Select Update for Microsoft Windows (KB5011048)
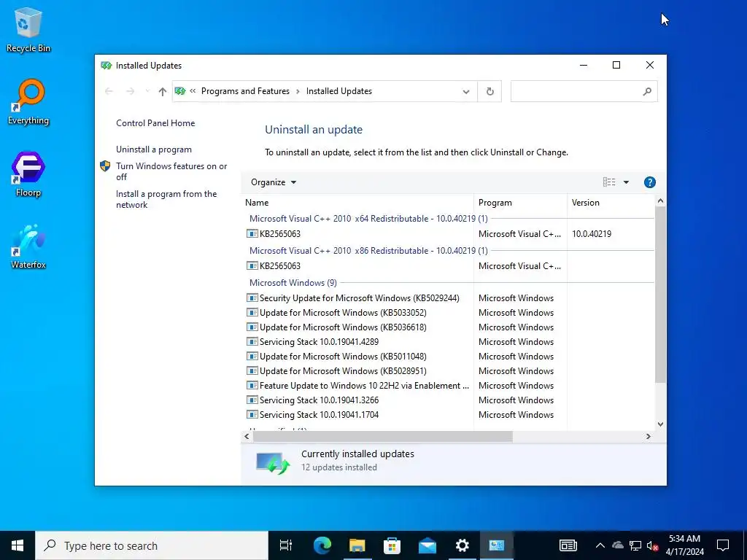The width and height of the screenshot is (747, 560). (x=343, y=356)
